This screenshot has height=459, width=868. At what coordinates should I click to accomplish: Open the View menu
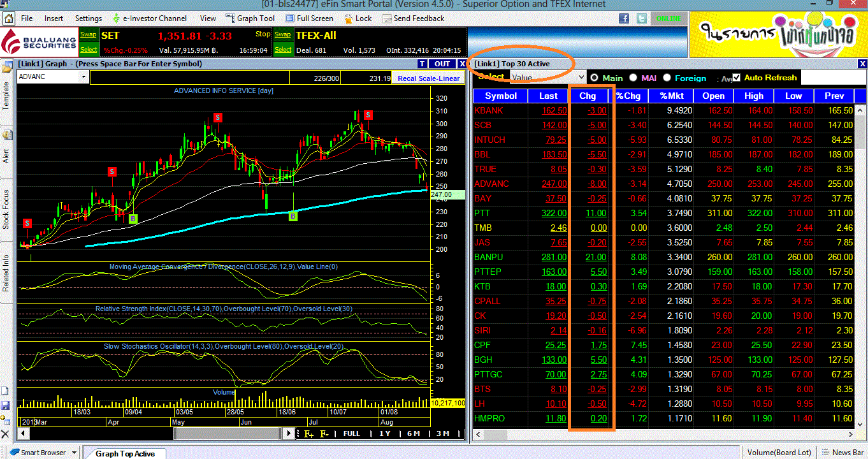(208, 18)
